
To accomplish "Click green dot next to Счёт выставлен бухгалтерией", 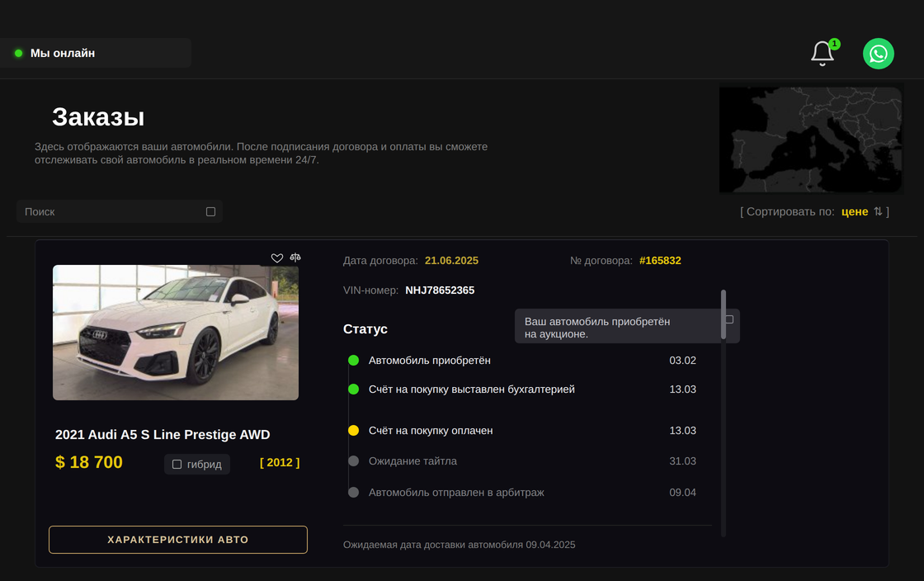I will 354,389.
